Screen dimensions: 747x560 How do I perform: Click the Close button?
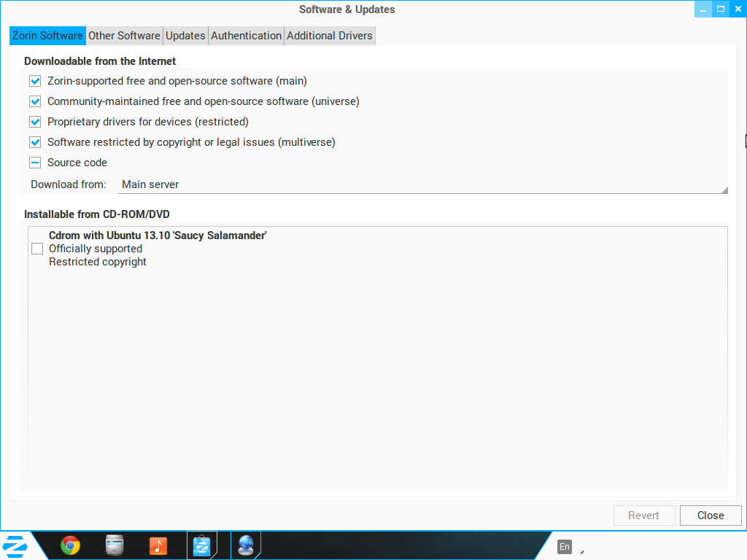(711, 516)
